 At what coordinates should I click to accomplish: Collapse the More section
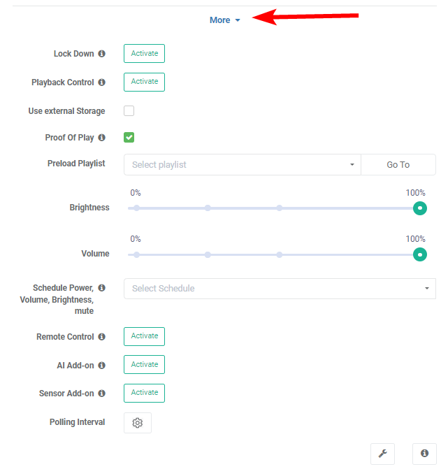pos(224,20)
